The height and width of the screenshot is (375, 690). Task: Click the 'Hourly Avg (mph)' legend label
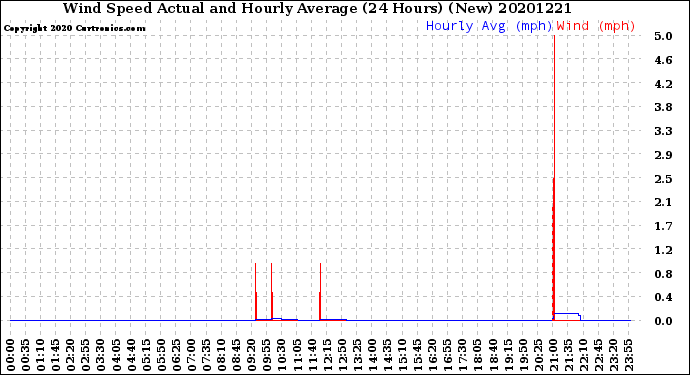489,26
